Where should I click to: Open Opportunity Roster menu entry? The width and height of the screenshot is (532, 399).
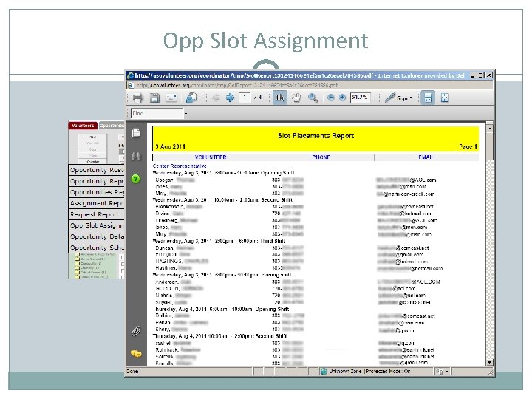click(x=97, y=170)
